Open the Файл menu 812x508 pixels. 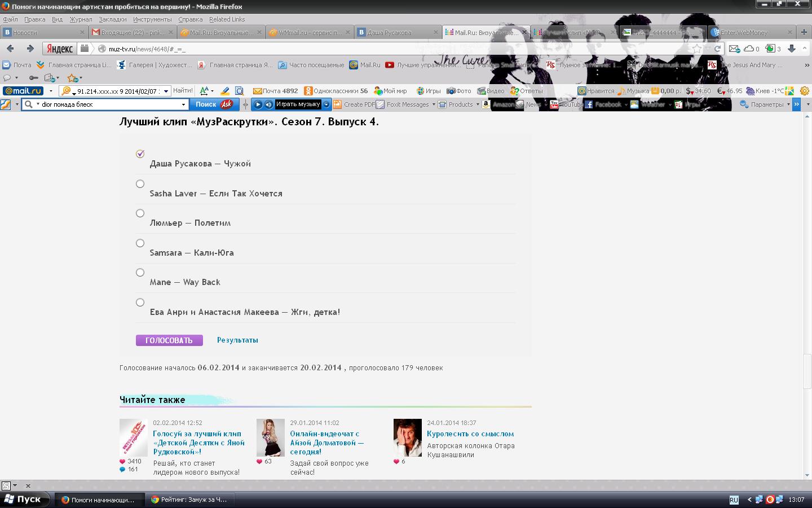(10, 19)
